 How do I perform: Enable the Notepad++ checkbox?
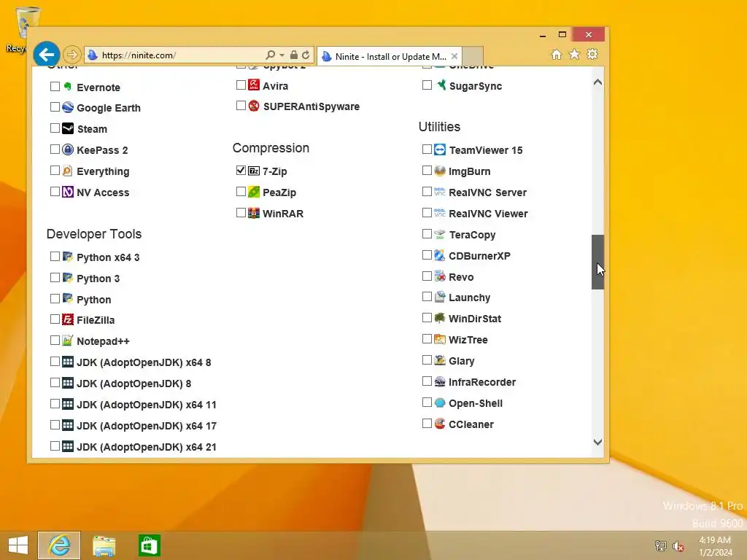coord(55,341)
